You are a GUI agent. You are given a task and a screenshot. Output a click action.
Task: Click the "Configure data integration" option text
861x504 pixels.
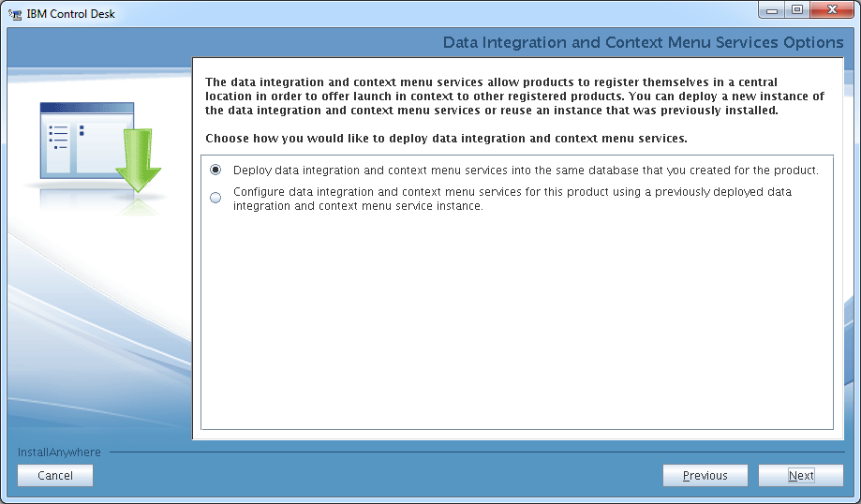click(512, 199)
